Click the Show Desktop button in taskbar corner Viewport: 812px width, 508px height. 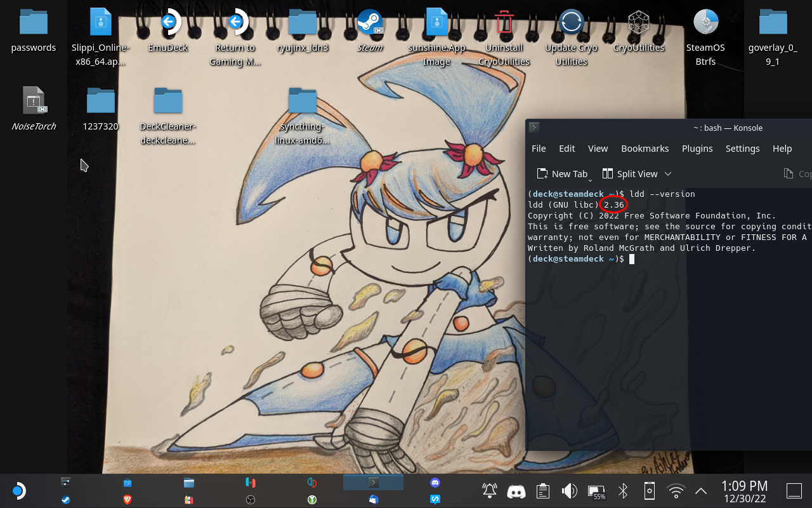794,491
